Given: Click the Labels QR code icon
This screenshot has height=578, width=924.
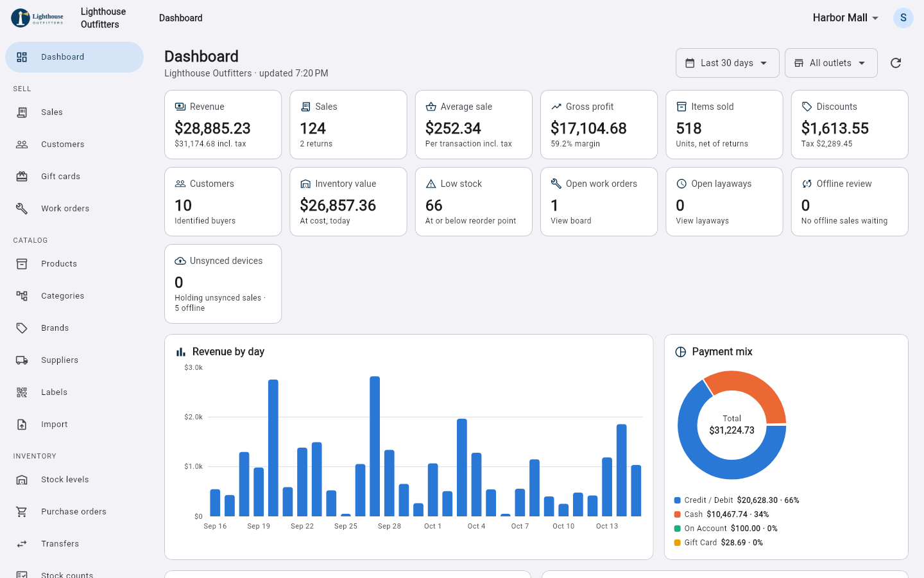Looking at the screenshot, I should (22, 392).
